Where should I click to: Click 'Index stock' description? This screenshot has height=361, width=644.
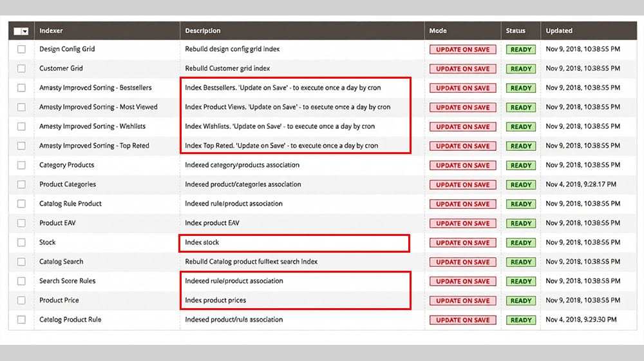pyautogui.click(x=202, y=242)
